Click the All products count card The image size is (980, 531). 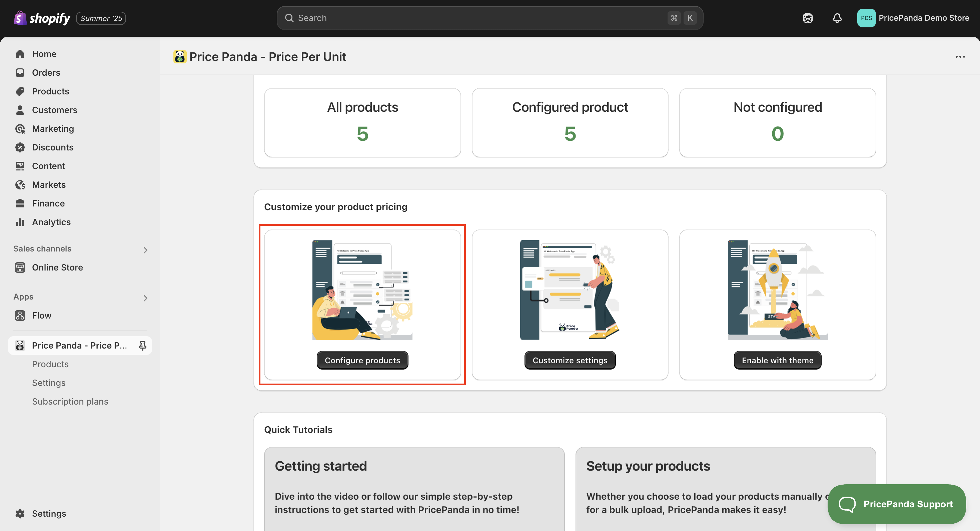coord(362,122)
